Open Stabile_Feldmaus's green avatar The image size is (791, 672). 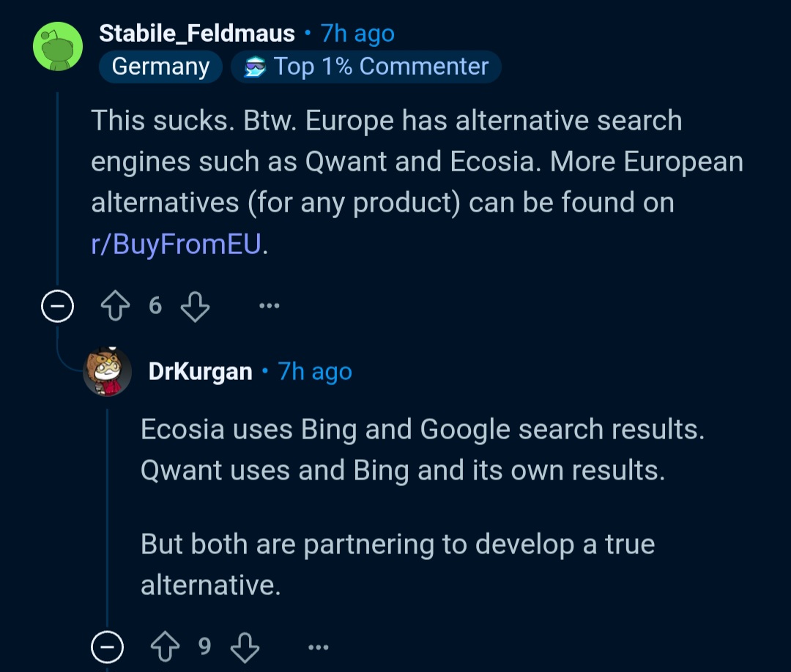(x=58, y=46)
